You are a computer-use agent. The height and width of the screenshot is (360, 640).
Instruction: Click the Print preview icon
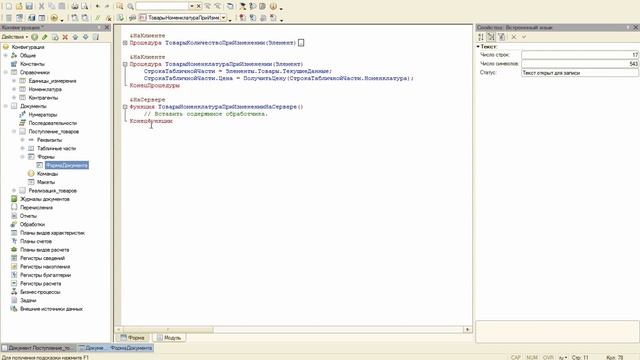[x=84, y=6]
